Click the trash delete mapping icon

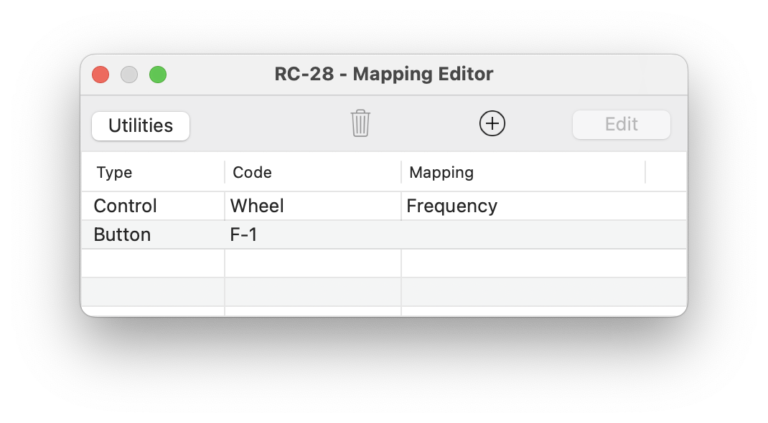360,123
